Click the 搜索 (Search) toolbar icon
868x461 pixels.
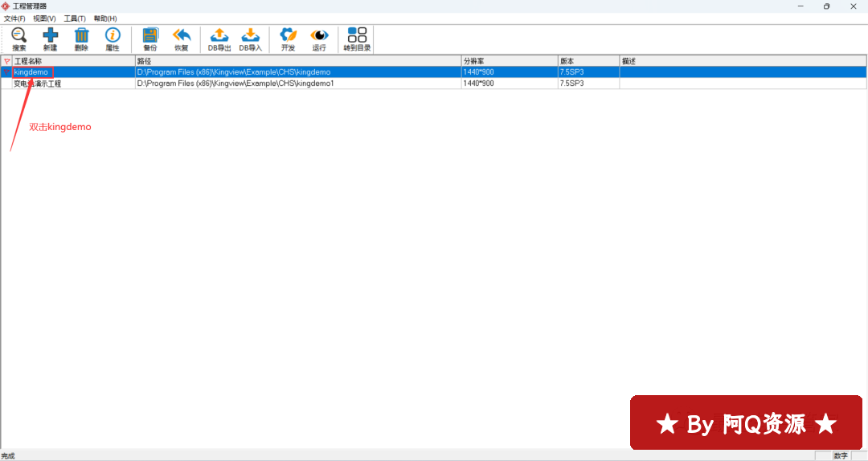pyautogui.click(x=19, y=38)
